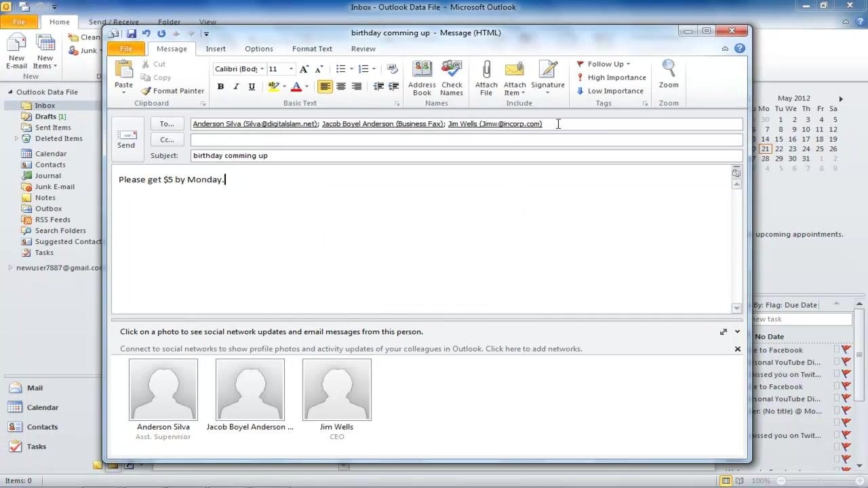
Task: Open Send / Receive tab in main Outlook window
Action: (114, 22)
